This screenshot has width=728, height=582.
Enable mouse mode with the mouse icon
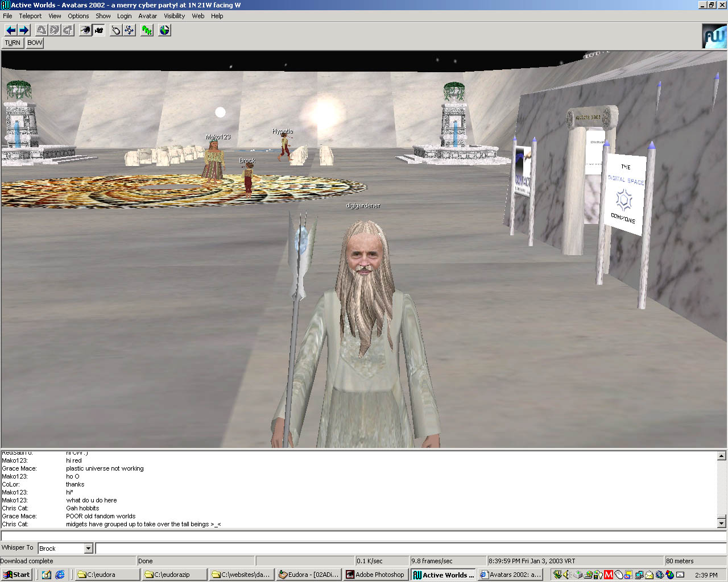point(116,30)
